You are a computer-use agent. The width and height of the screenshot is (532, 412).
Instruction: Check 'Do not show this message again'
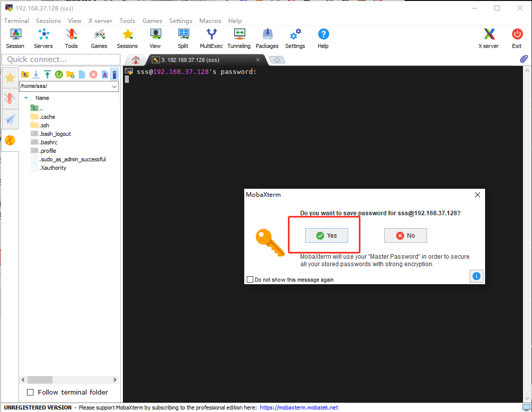coord(250,280)
